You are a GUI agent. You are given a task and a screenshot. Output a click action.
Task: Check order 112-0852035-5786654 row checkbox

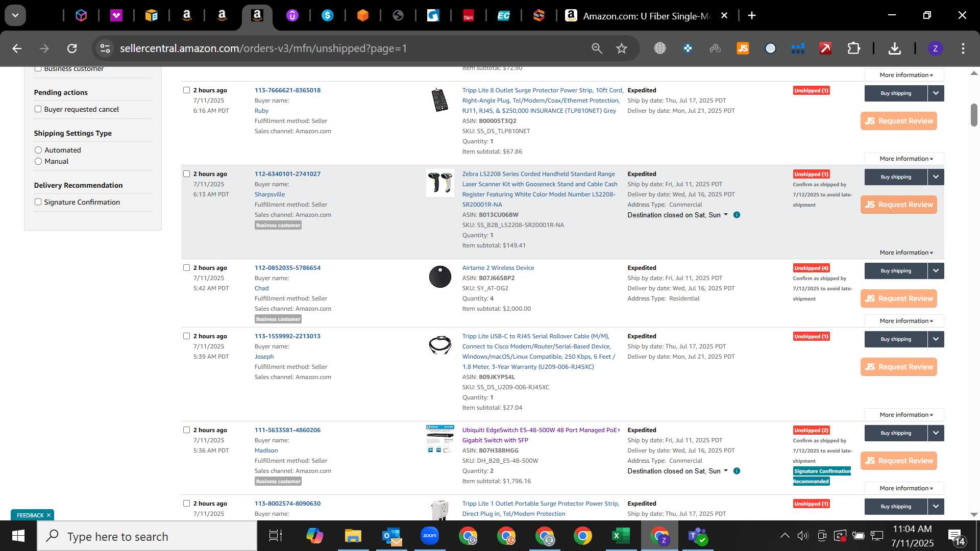point(186,268)
